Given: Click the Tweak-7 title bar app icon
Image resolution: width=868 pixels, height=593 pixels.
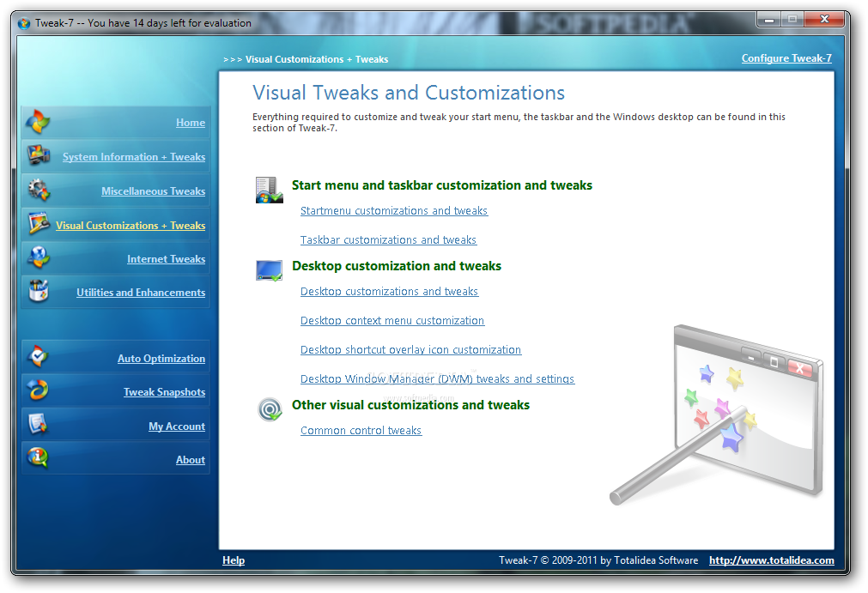Looking at the screenshot, I should pyautogui.click(x=24, y=23).
